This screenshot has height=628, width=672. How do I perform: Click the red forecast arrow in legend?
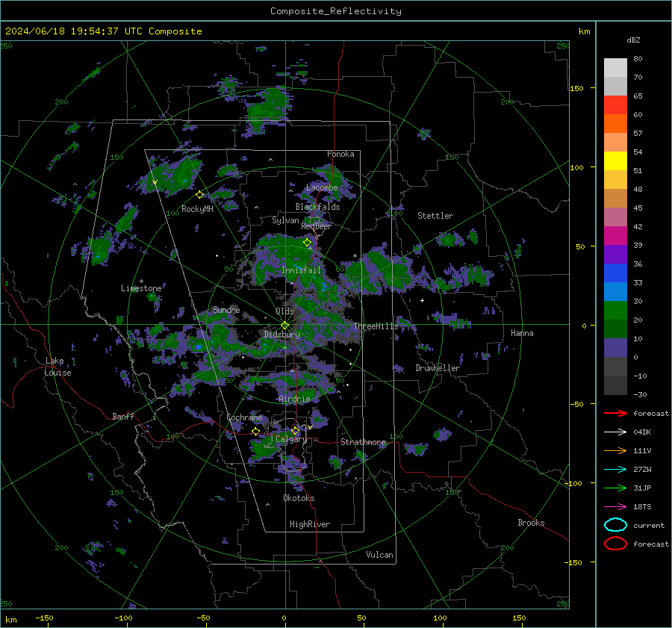pyautogui.click(x=615, y=413)
